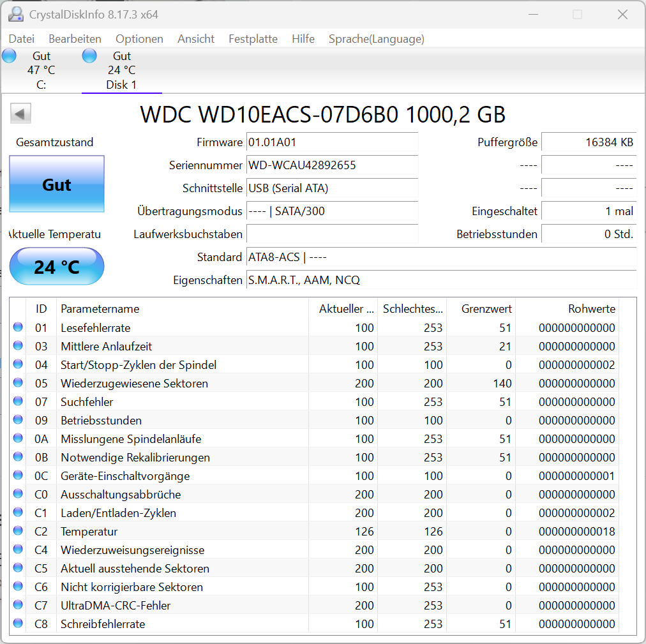
Task: Click the status dot for Suchfehler
Action: 18,401
